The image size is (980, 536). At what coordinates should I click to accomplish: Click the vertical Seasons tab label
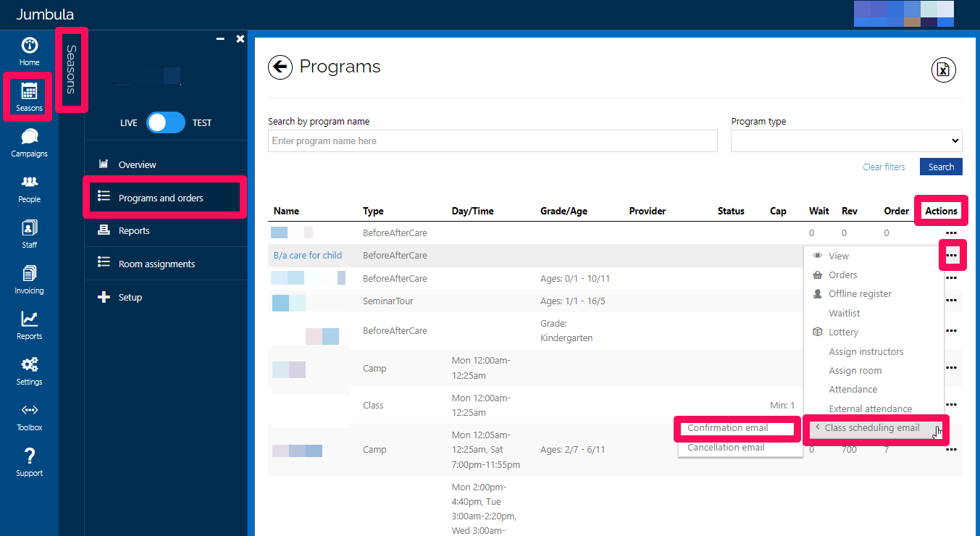(71, 70)
